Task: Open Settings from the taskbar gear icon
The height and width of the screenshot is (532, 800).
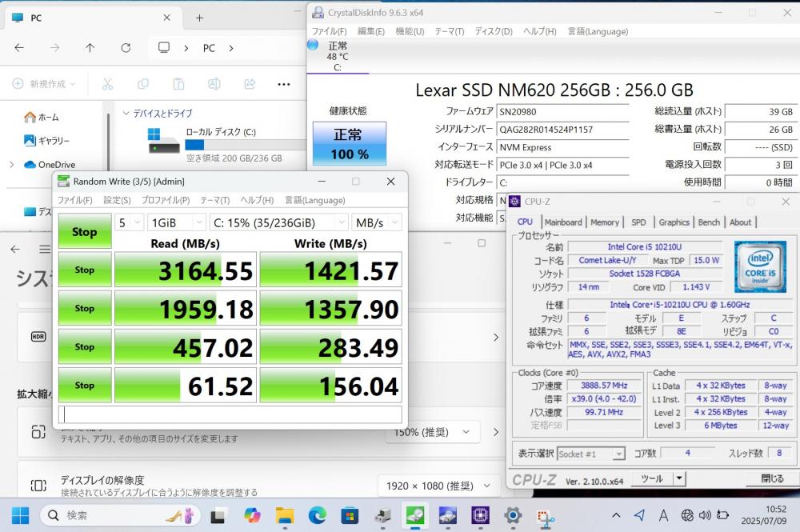Action: click(513, 516)
